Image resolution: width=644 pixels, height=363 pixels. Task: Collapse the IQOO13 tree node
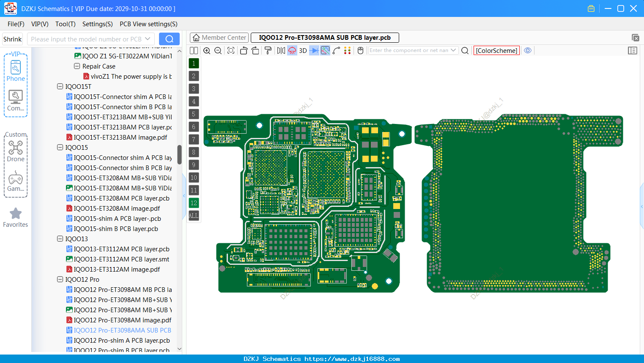point(60,239)
